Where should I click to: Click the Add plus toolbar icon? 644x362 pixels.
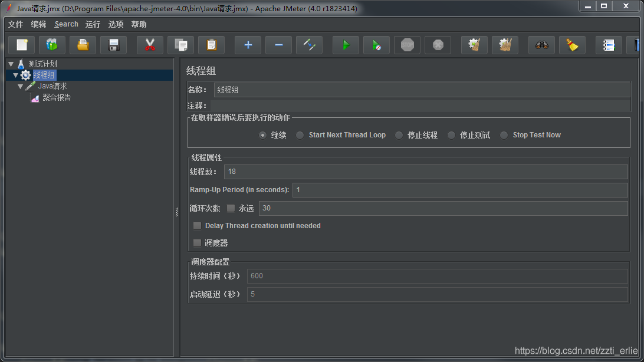click(248, 45)
